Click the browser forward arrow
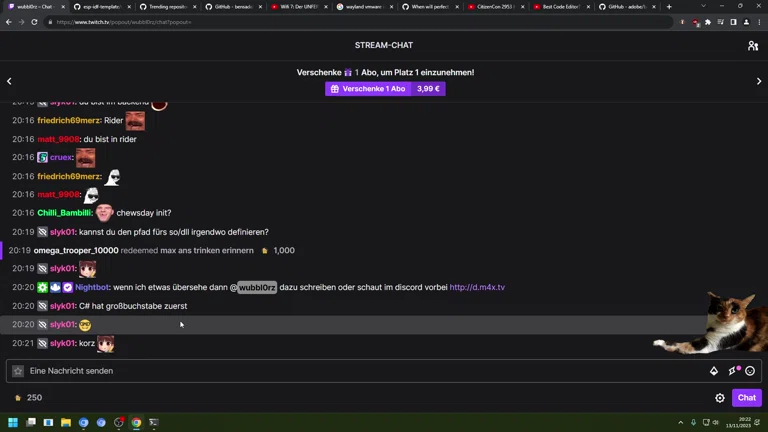Screen dimensions: 768x432 pyautogui.click(x=22, y=22)
